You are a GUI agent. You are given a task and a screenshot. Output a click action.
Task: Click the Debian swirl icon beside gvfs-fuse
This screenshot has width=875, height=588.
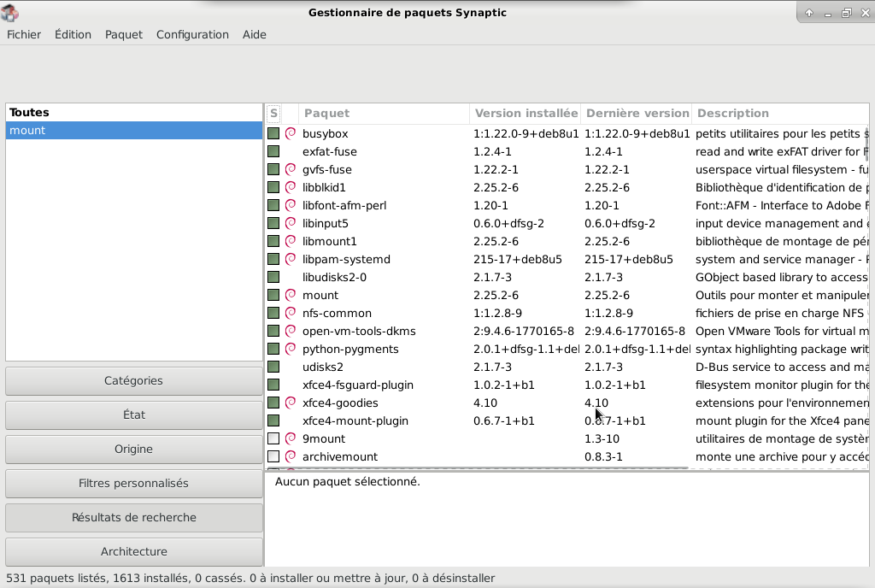coord(291,169)
